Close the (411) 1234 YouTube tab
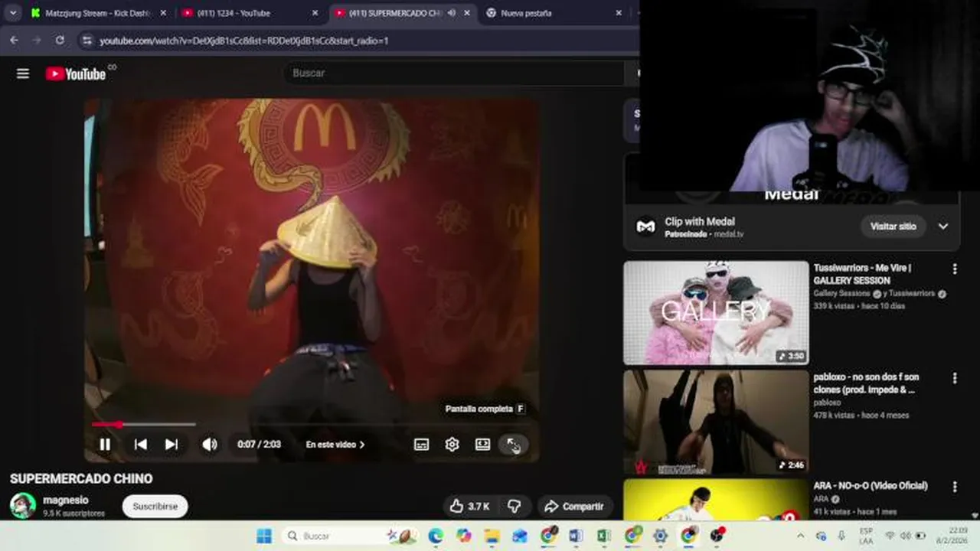Screen dimensions: 980x551 (315, 13)
